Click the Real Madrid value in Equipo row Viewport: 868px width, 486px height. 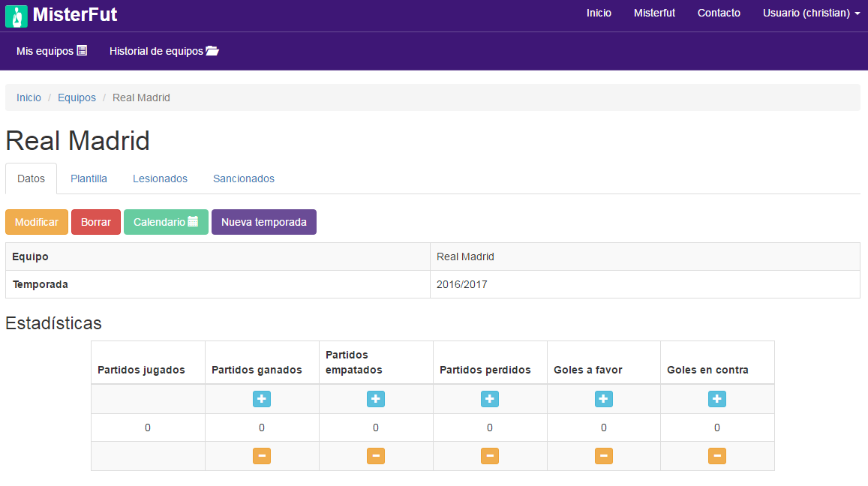[465, 256]
